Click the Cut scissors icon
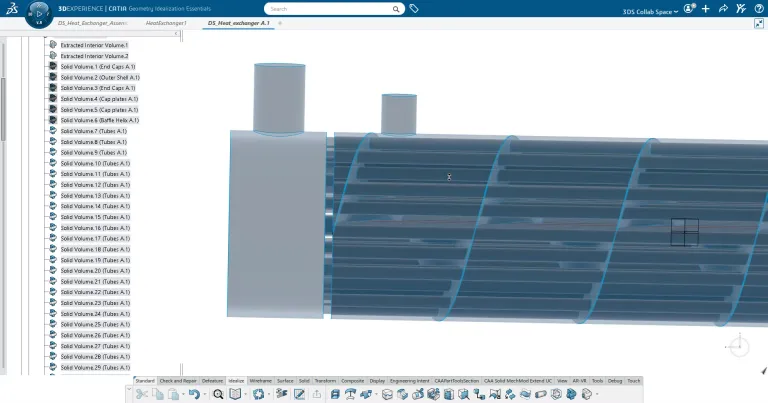Viewport: 768px width, 403px height. tap(142, 394)
